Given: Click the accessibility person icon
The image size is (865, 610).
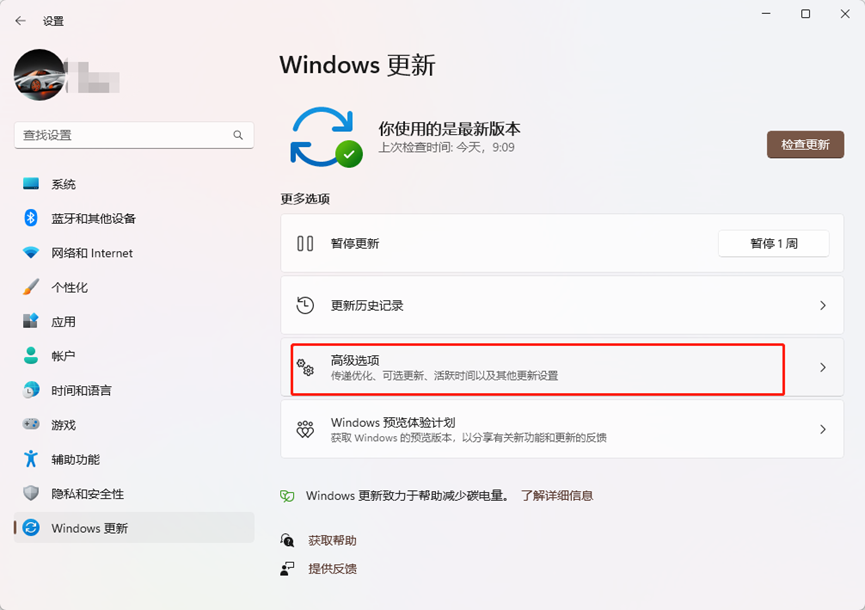Looking at the screenshot, I should 31,459.
